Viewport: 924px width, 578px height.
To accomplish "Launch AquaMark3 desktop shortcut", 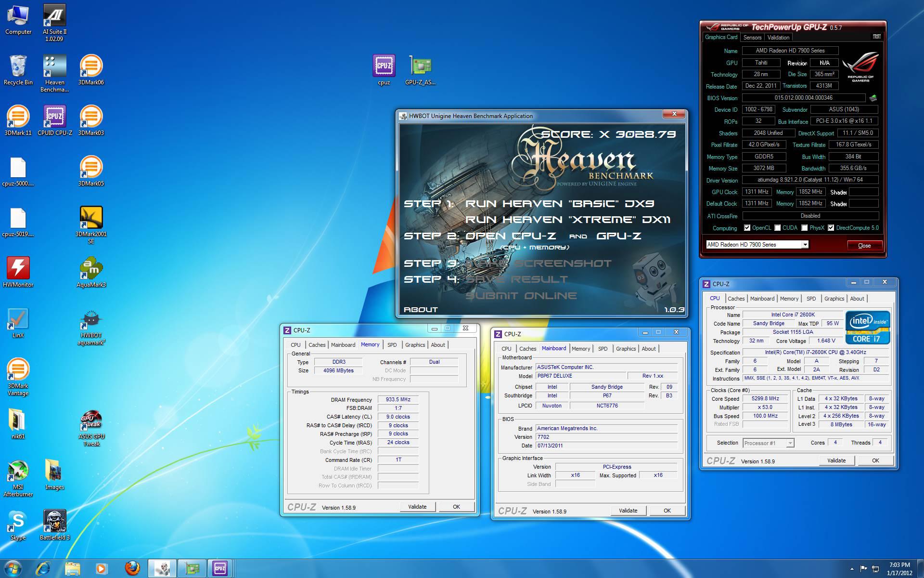I will point(91,273).
